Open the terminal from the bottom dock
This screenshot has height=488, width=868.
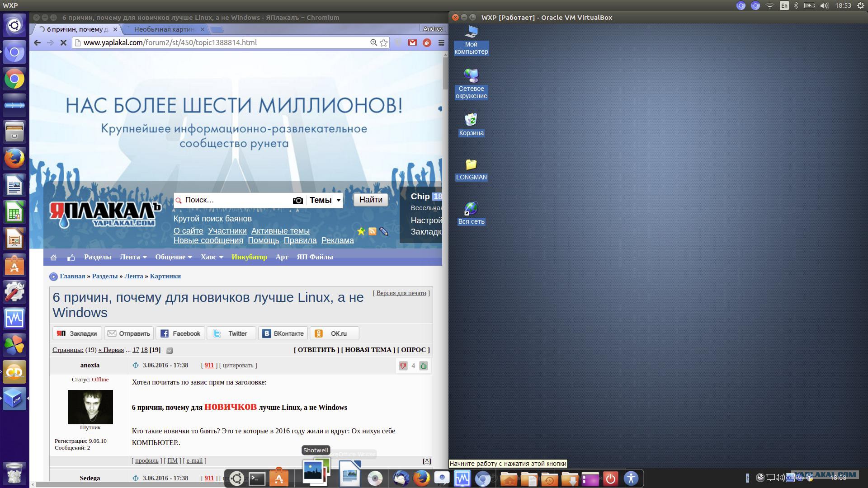[x=257, y=479]
